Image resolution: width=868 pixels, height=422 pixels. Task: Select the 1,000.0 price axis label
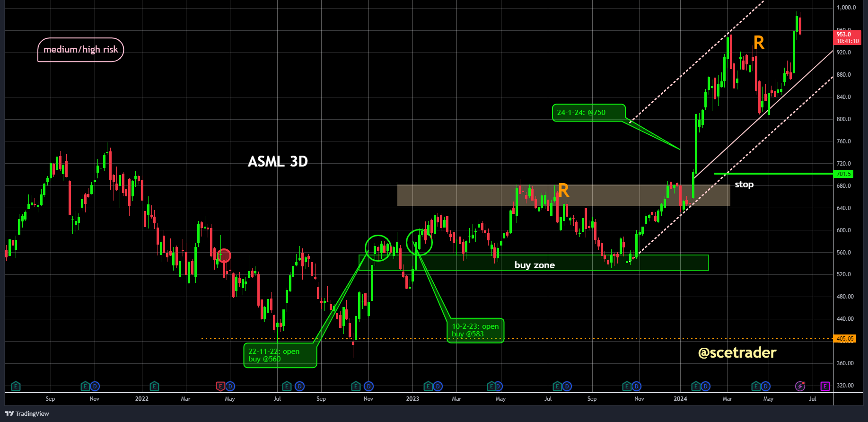pyautogui.click(x=846, y=8)
